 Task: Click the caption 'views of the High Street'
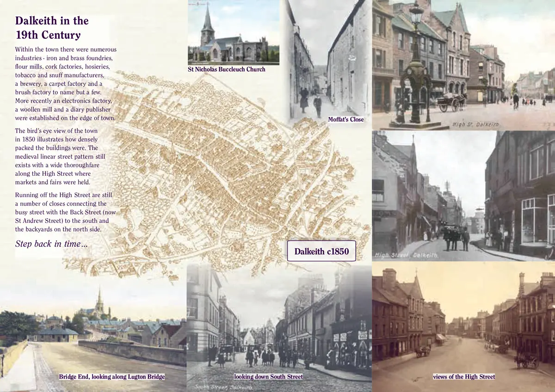464,377
